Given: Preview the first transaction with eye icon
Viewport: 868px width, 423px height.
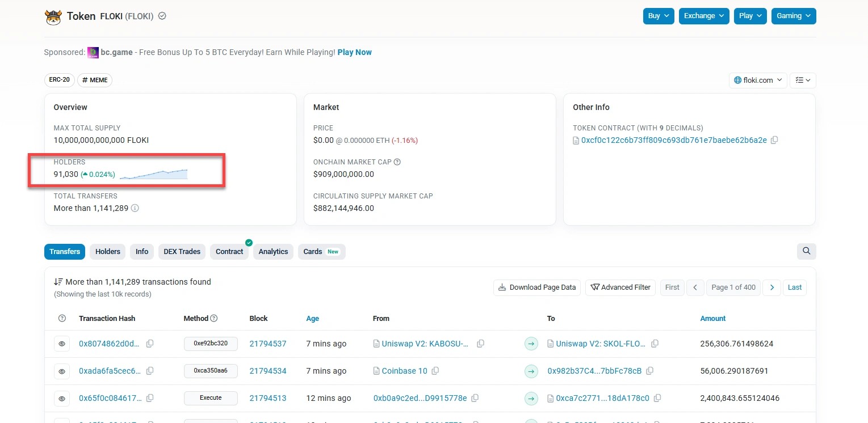Looking at the screenshot, I should [x=62, y=344].
